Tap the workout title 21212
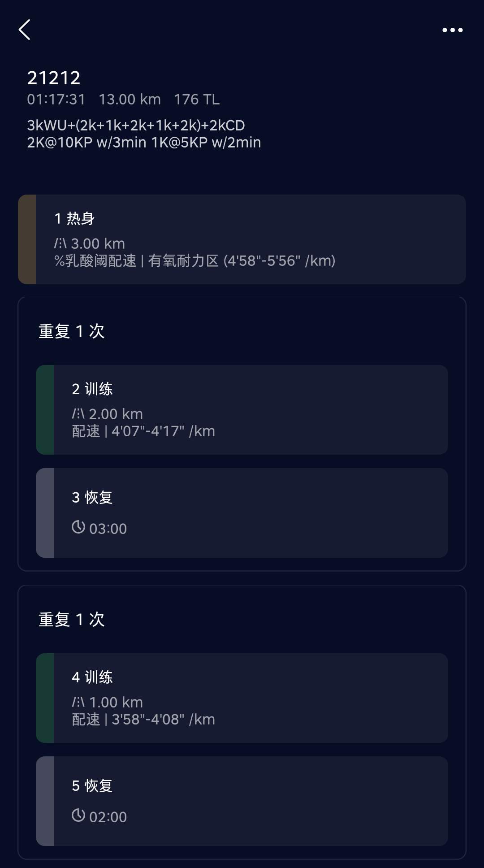The image size is (484, 868). tap(54, 78)
